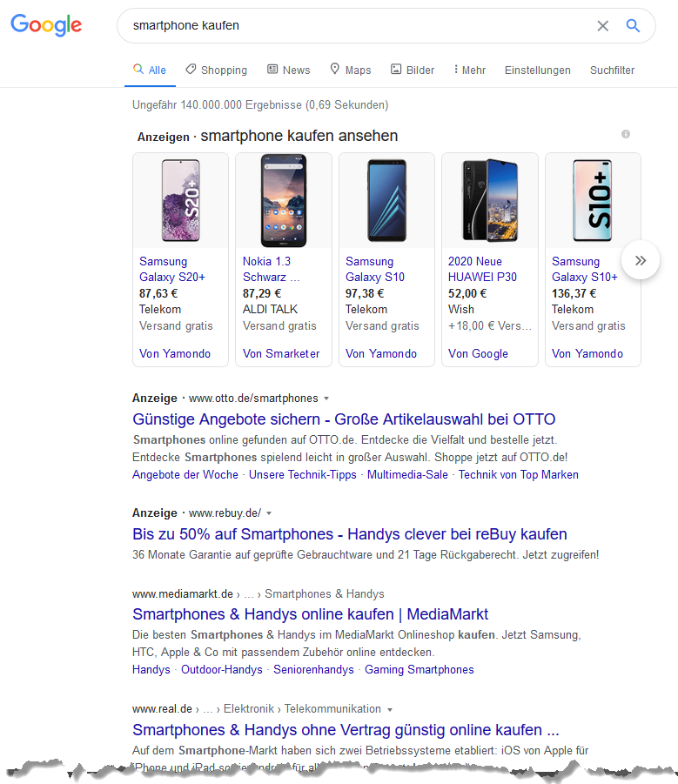Screen dimensions: 678x784
Task: Open the MediaMarkt 'Handys' sitelink
Action: pyautogui.click(x=151, y=669)
